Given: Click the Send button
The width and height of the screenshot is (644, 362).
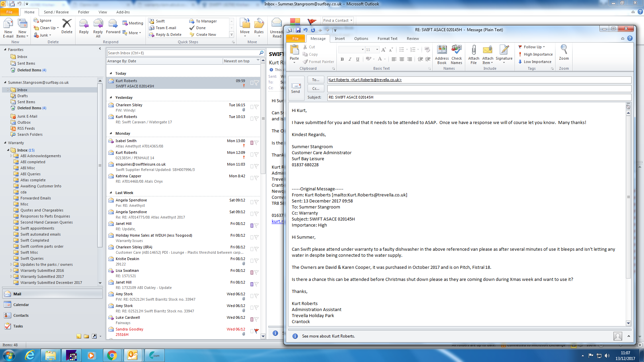Looking at the screenshot, I should [x=296, y=88].
